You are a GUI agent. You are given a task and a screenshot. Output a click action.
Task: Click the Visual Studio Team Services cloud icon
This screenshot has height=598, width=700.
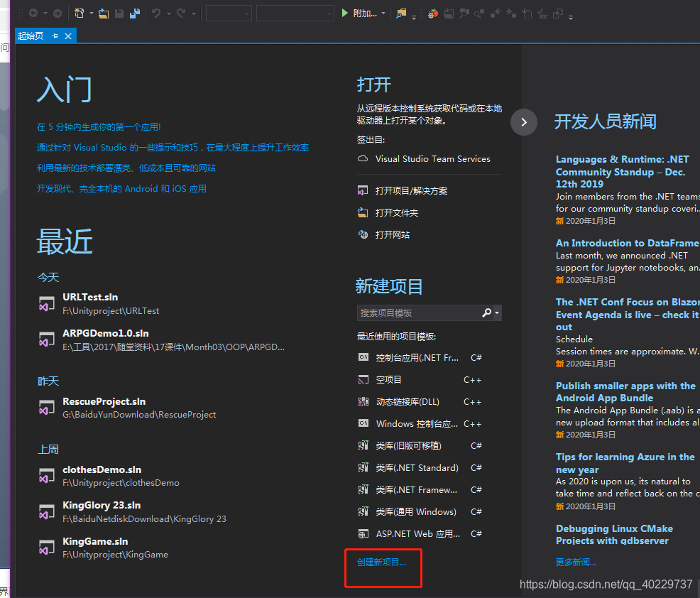(363, 158)
